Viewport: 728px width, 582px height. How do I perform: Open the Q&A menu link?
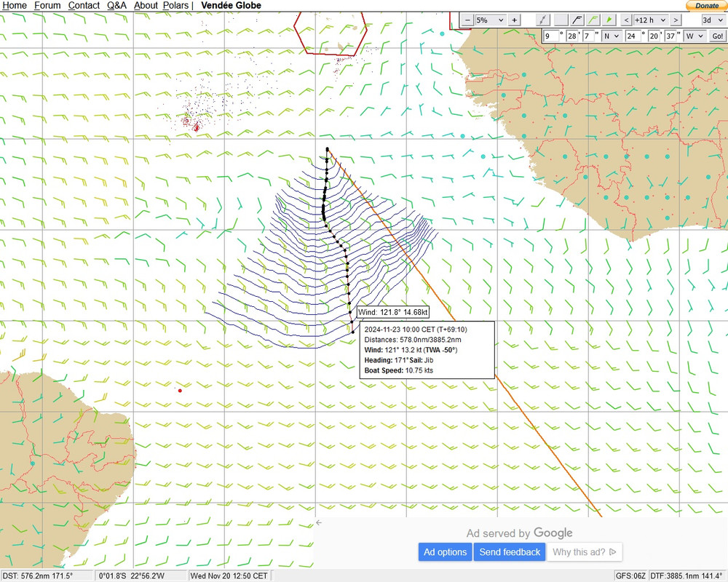pyautogui.click(x=116, y=6)
